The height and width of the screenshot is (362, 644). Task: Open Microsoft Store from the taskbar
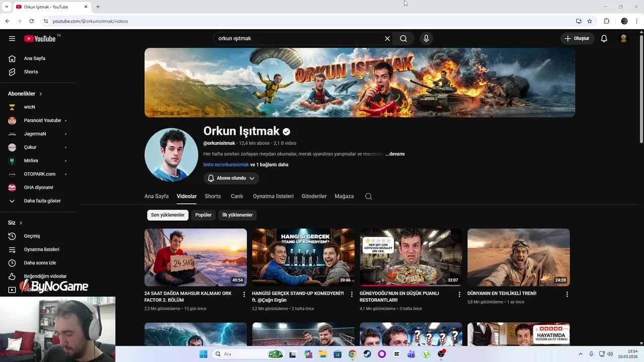(x=338, y=354)
